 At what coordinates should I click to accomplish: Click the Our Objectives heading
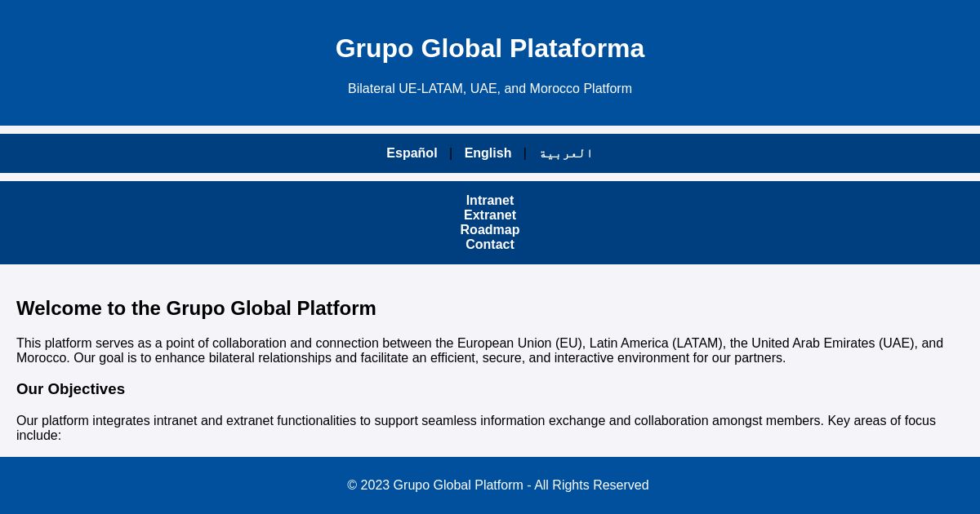70,389
